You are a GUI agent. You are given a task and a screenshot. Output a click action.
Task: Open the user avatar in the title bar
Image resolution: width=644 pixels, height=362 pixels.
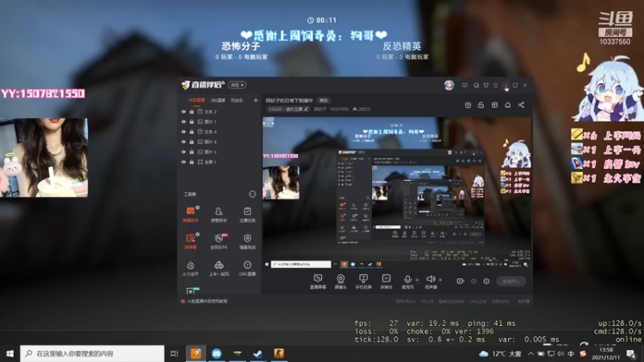[449, 85]
